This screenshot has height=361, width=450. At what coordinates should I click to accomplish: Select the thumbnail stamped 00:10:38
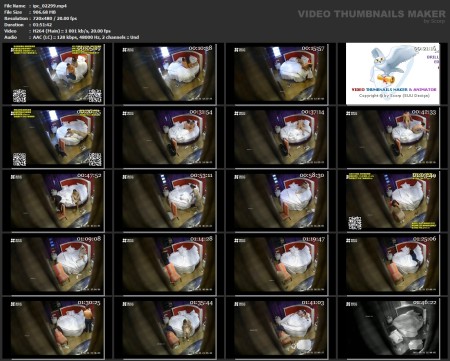pyautogui.click(x=169, y=74)
